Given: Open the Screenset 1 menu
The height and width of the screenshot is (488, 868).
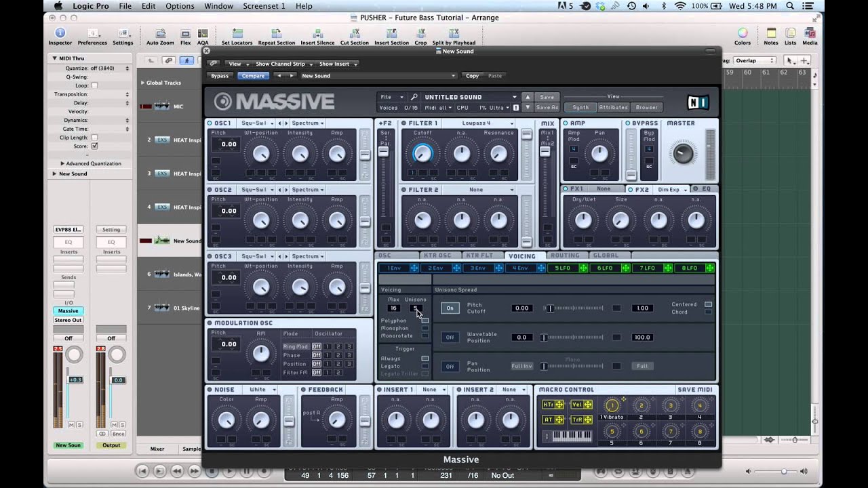Looking at the screenshot, I should pos(264,6).
